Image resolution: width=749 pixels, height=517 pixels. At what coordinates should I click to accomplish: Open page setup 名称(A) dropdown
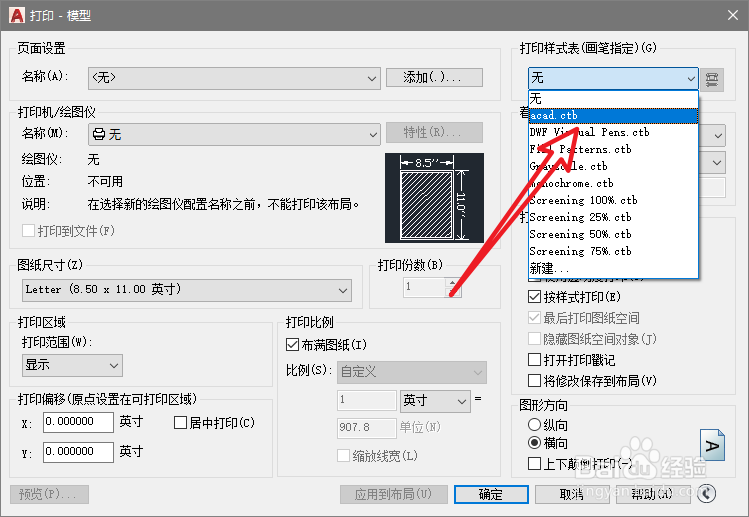tap(234, 78)
